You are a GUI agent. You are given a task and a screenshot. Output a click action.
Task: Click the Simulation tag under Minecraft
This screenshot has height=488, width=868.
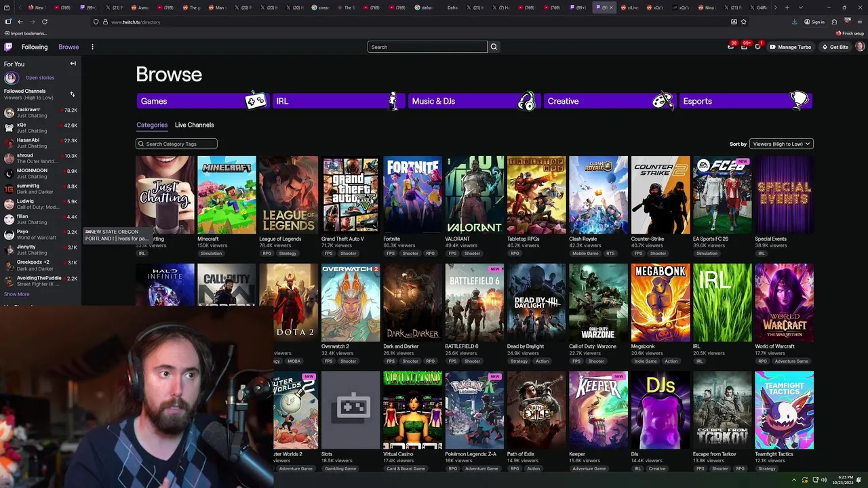click(211, 253)
